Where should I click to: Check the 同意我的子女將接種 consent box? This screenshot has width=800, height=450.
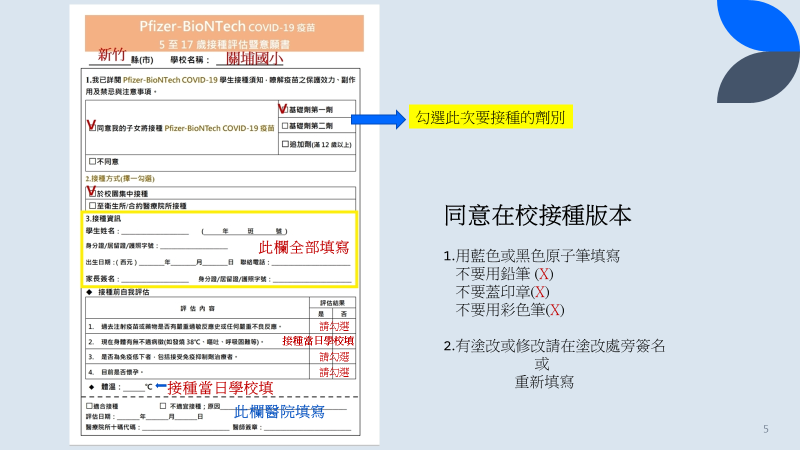coord(92,128)
